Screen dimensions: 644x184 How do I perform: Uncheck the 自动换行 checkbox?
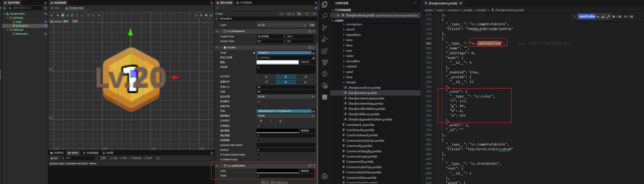click(258, 102)
